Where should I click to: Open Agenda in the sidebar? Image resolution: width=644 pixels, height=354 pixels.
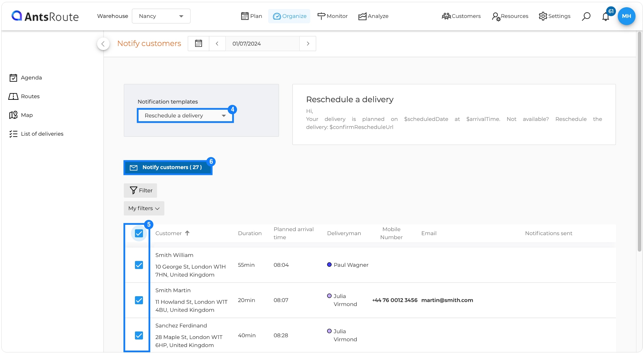point(25,78)
